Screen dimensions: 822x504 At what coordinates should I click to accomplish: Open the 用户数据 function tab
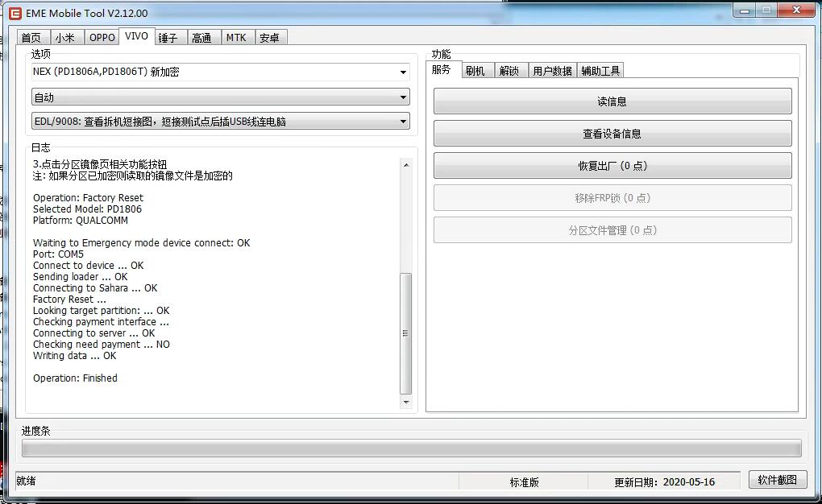coord(552,71)
